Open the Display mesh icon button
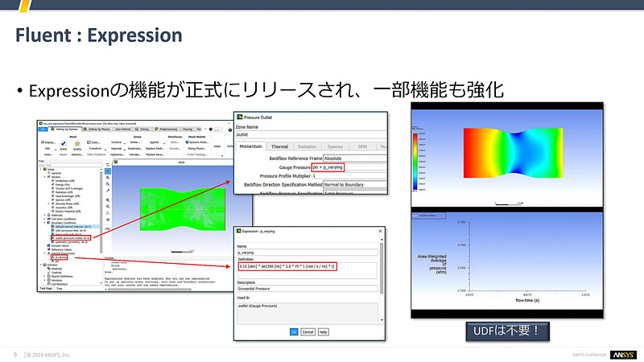Viewport: 644px width, 362px height. (x=43, y=142)
